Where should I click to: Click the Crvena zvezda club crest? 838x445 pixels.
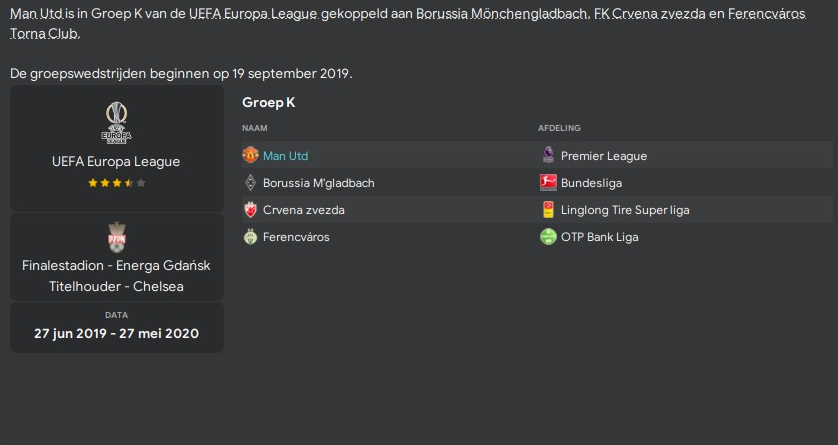250,210
